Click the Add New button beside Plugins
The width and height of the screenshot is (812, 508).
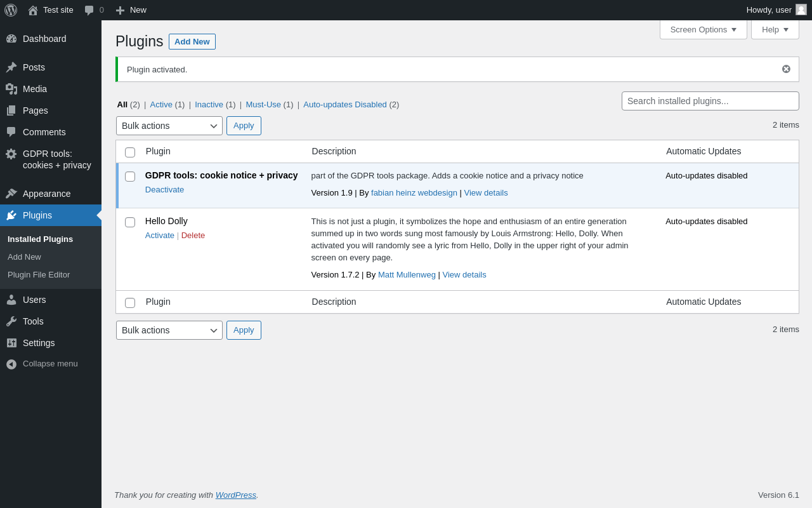192,42
